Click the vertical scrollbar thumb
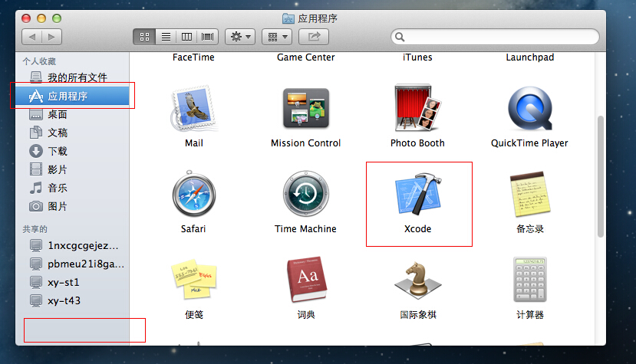The height and width of the screenshot is (364, 636). pos(601,177)
